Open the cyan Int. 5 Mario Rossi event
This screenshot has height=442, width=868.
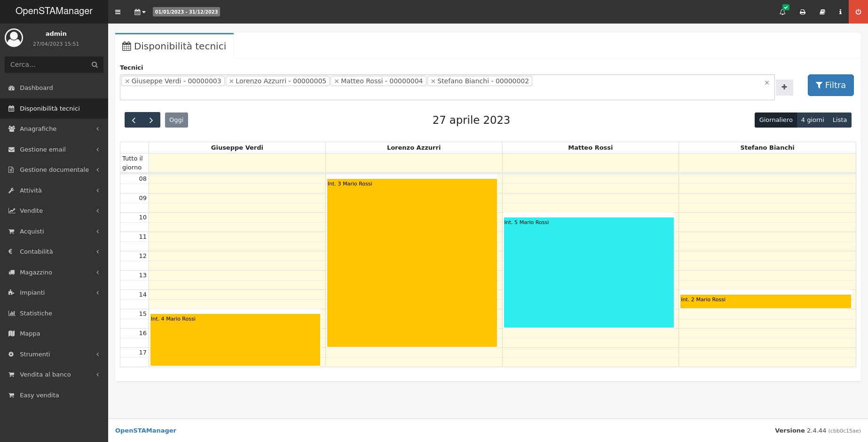588,272
